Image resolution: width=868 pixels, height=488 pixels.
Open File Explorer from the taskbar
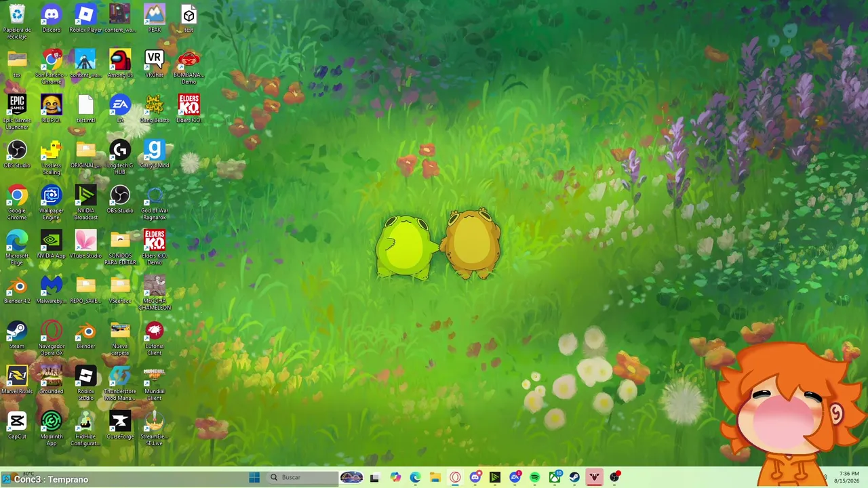click(435, 477)
